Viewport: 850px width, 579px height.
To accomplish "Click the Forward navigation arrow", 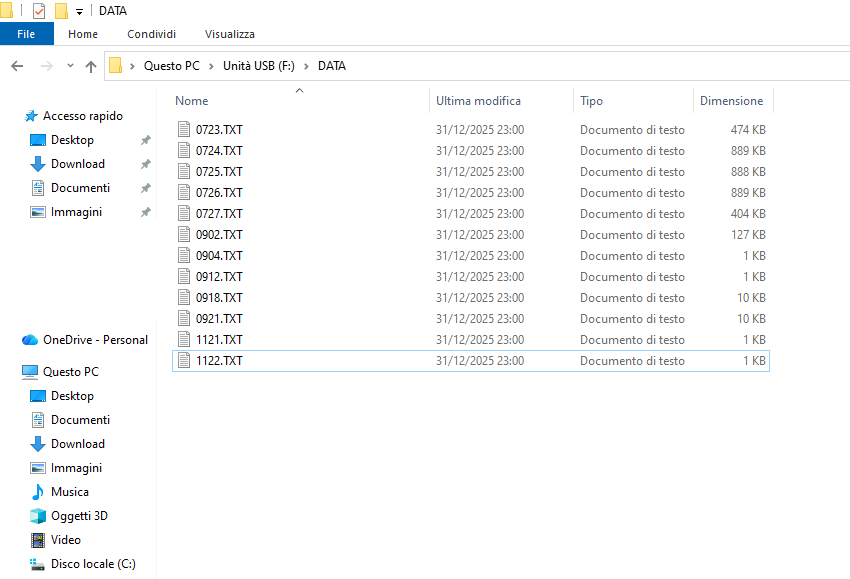I will pyautogui.click(x=47, y=66).
